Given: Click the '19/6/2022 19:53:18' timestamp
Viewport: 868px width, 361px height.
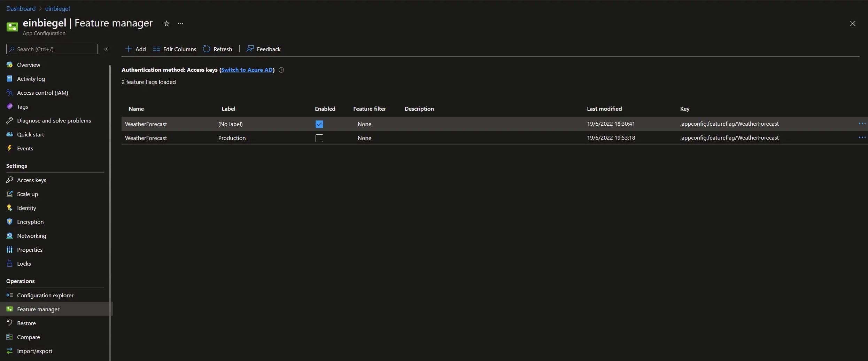Looking at the screenshot, I should pos(611,138).
